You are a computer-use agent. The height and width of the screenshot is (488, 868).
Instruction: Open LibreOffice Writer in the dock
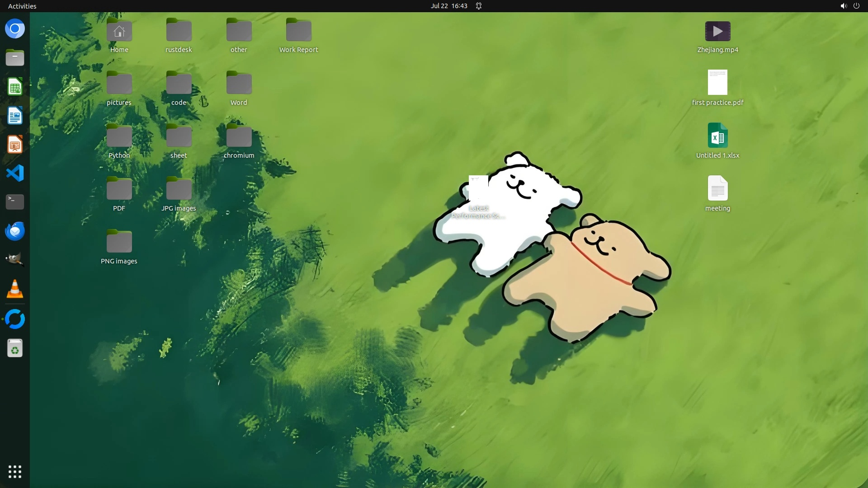point(15,116)
